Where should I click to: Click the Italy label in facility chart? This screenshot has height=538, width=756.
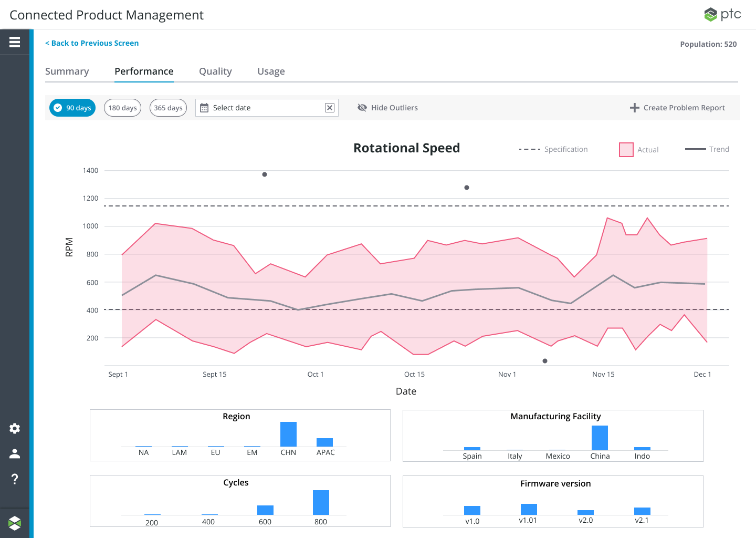tap(515, 456)
